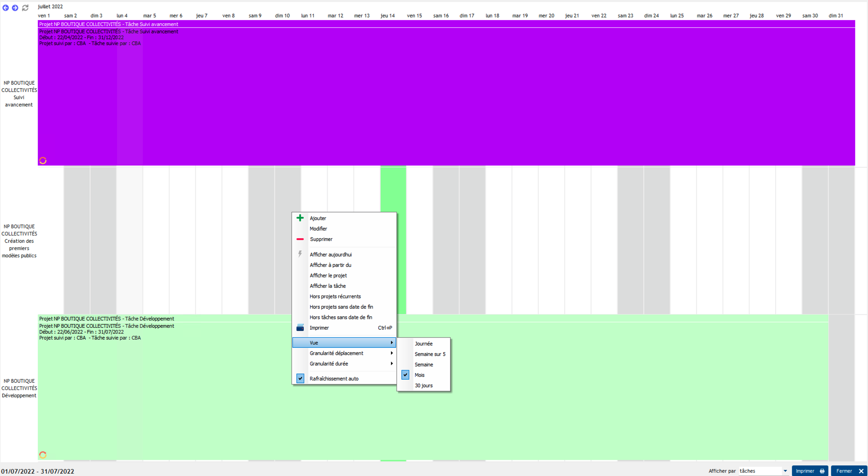
Task: Select Afficher à partir du menu entry
Action: [331, 265]
